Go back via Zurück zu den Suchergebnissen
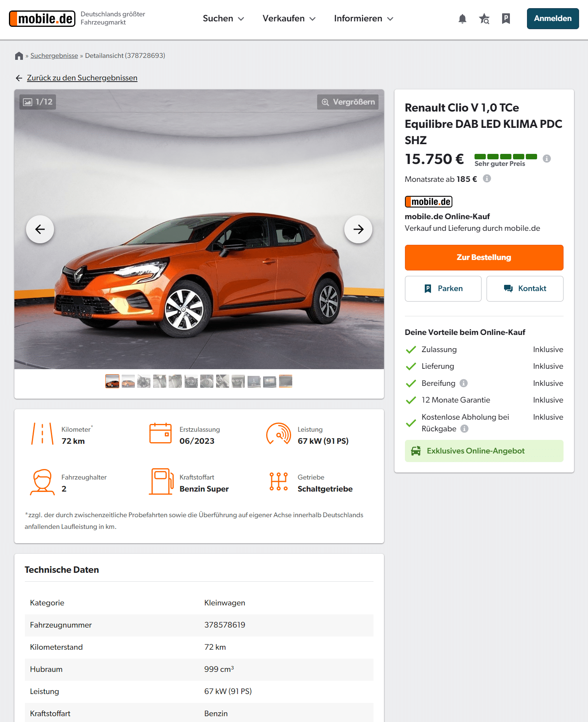This screenshot has width=588, height=722. [82, 78]
